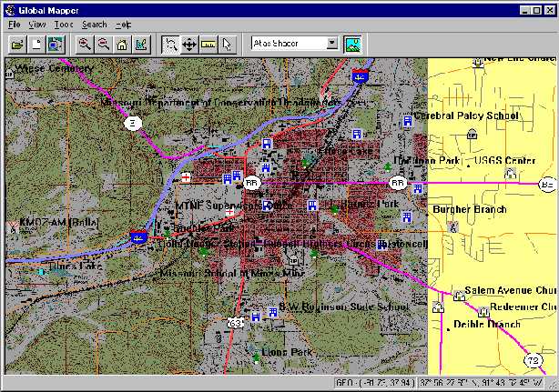Click the Global Mapper title bar icon
The image size is (559, 392).
10,10
